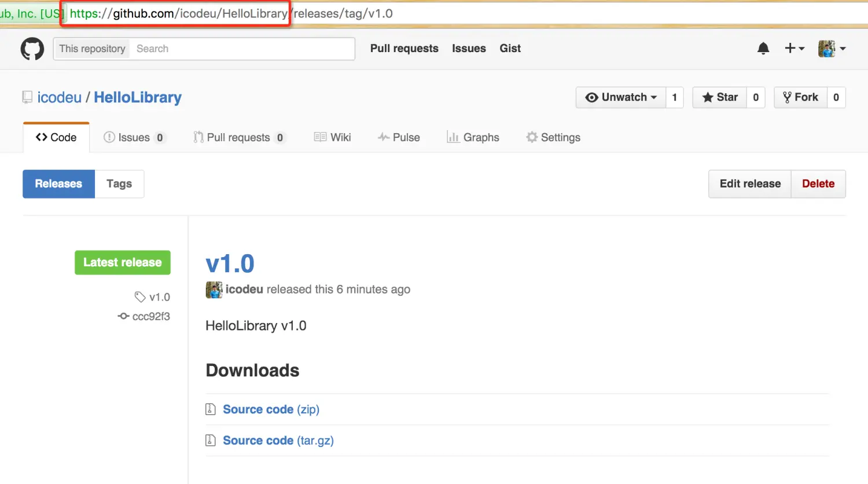Click the zip file icon
The image size is (868, 484).
[211, 409]
